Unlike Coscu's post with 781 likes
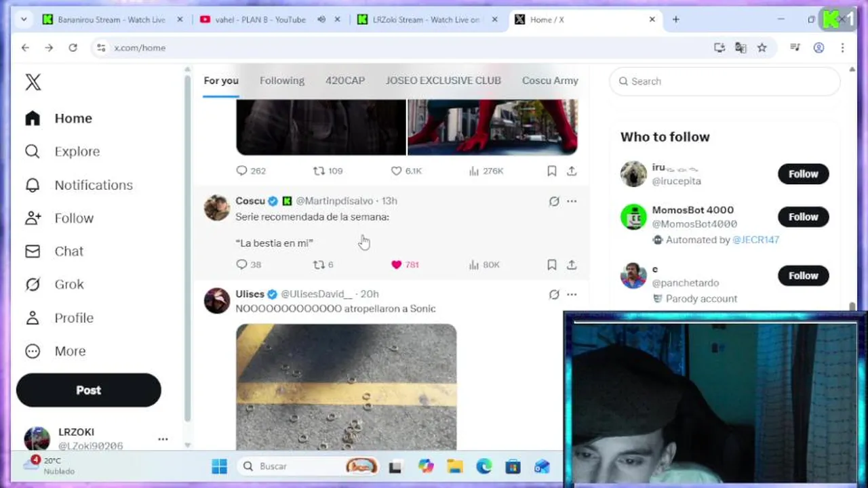The height and width of the screenshot is (488, 868). (405, 265)
